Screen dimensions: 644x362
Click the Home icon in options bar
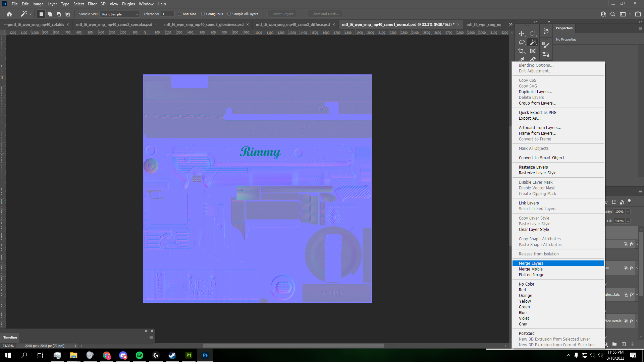coord(9,14)
